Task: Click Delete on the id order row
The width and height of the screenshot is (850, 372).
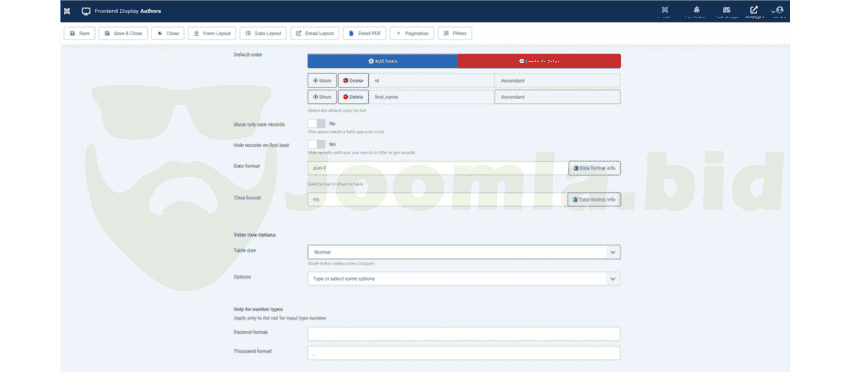Action: point(353,81)
